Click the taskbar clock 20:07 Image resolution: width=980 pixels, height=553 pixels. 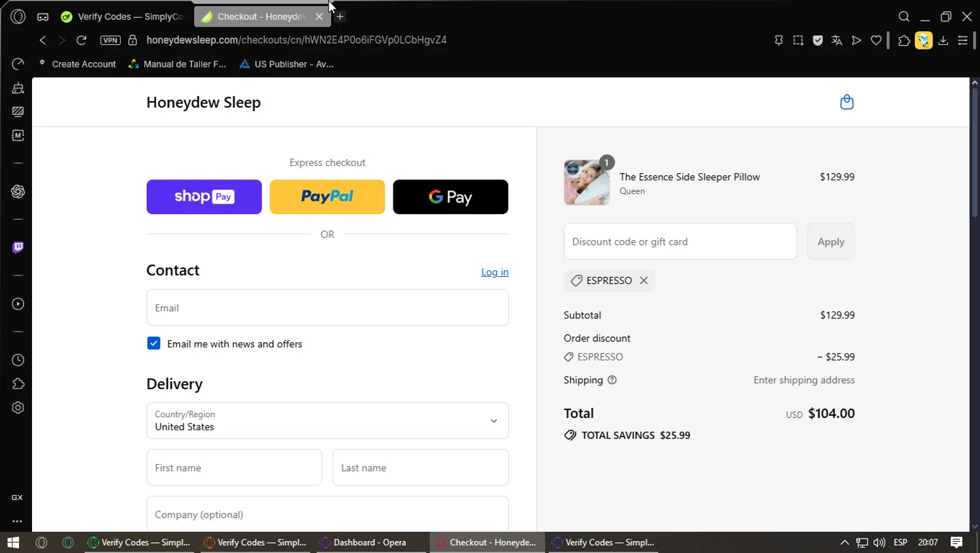click(x=928, y=543)
